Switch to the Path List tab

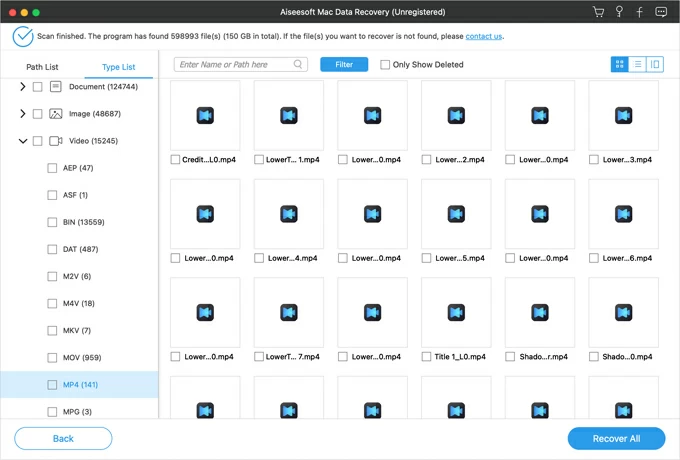[x=42, y=67]
